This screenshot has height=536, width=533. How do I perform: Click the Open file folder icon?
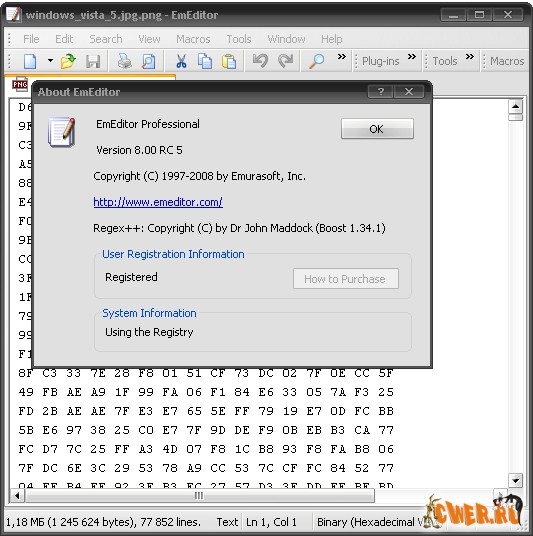click(68, 62)
